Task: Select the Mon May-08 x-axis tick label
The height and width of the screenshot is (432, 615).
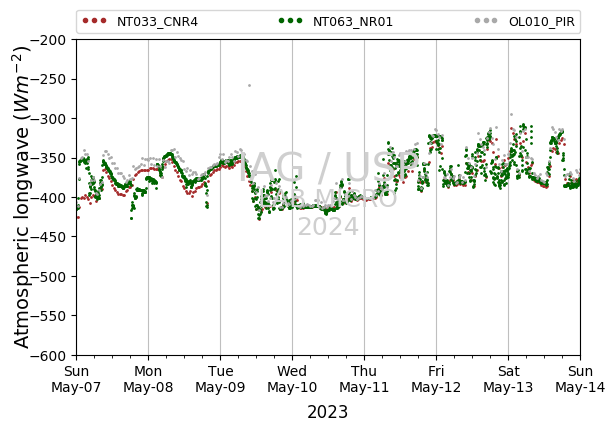Action: coord(148,379)
